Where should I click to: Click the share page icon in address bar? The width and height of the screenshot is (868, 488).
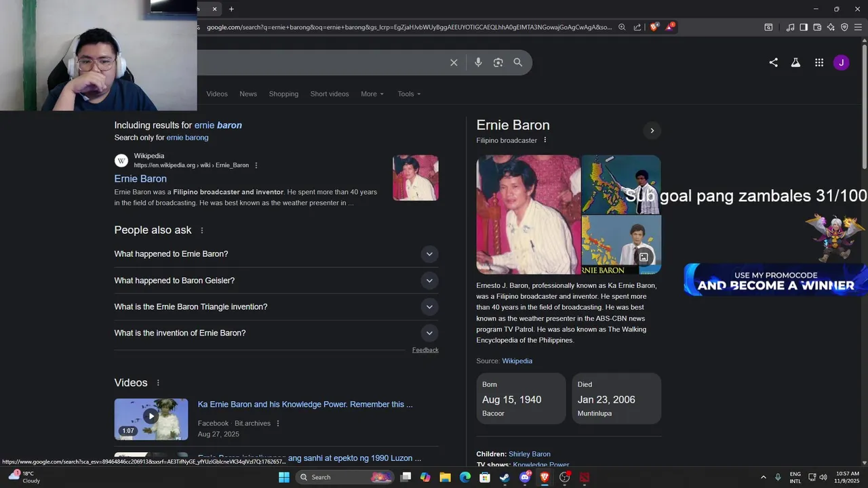pos(637,27)
